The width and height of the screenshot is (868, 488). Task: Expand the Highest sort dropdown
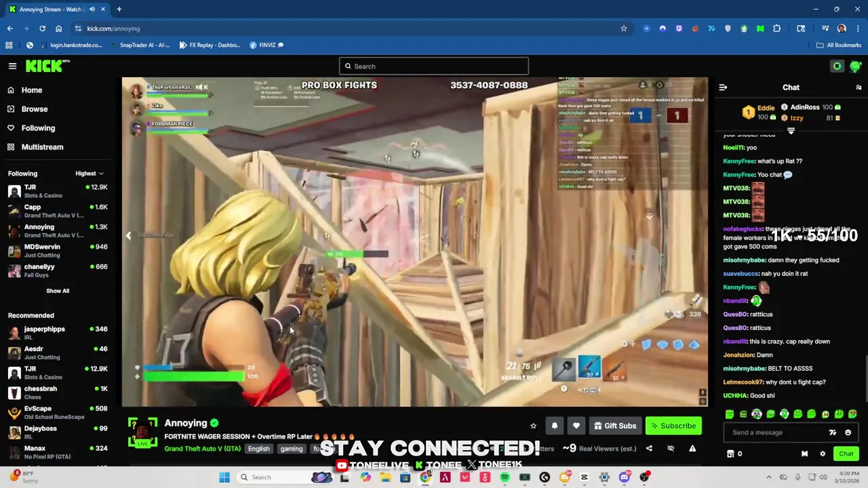point(90,174)
